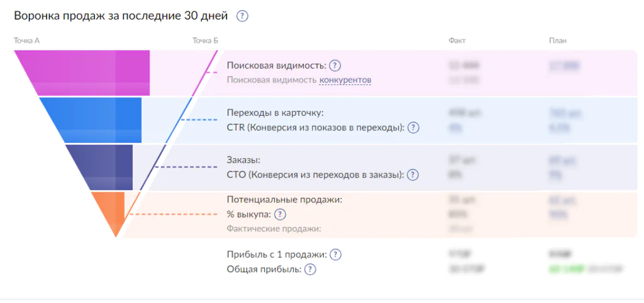Click the Точка Б label
This screenshot has height=303, width=644.
(206, 41)
